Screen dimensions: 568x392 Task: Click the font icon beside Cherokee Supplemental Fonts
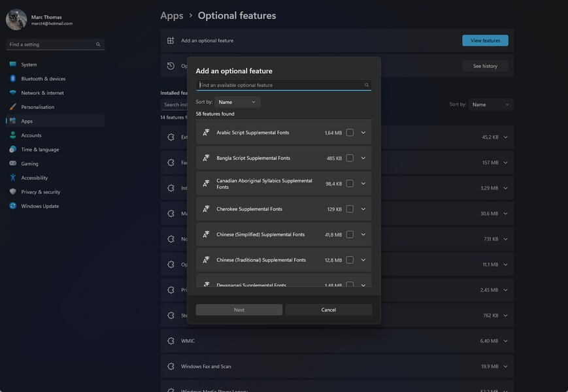(x=206, y=209)
